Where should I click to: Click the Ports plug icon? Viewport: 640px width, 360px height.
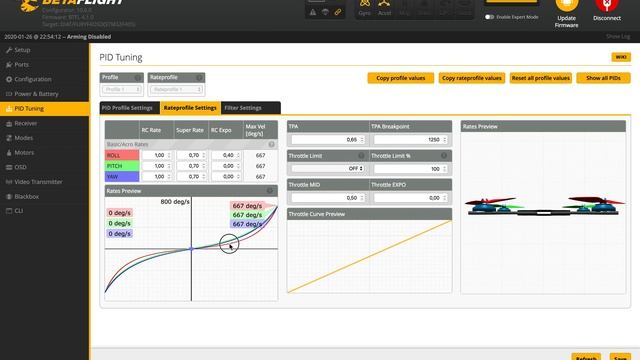pos(9,64)
